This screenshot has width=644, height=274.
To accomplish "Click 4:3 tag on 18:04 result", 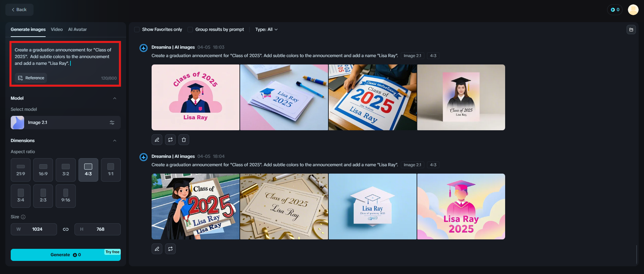I will click(x=433, y=165).
